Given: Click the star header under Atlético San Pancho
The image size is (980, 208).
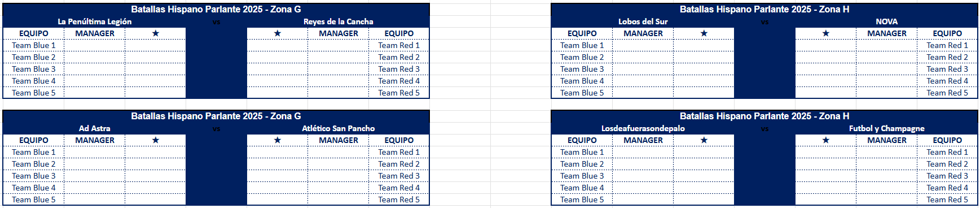Looking at the screenshot, I should pos(277,140).
